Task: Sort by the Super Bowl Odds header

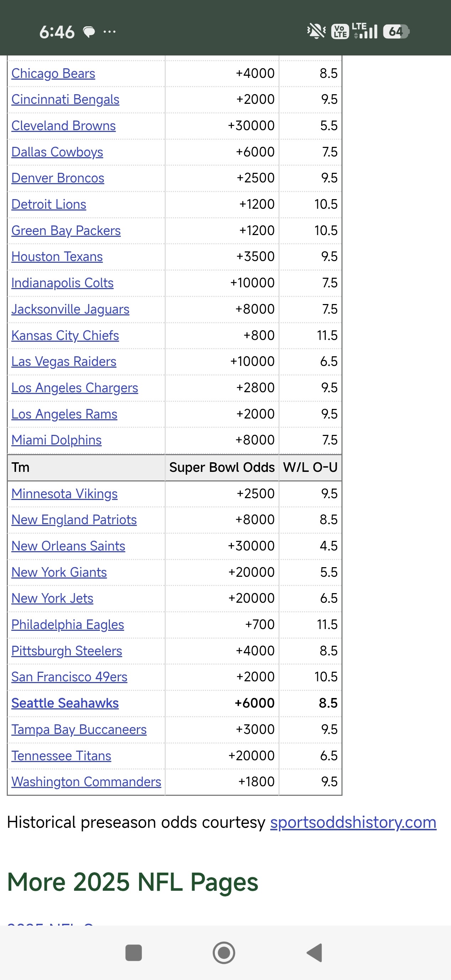Action: [222, 468]
